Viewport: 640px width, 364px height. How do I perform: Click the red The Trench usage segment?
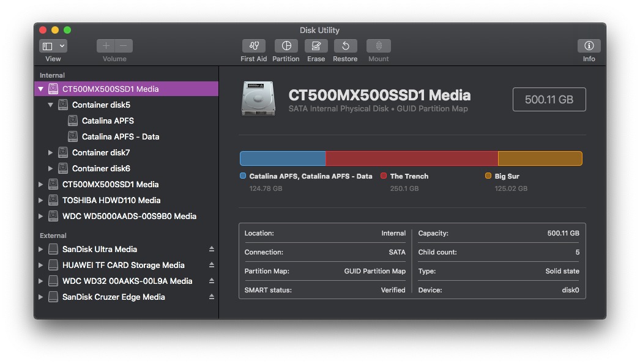(412, 158)
